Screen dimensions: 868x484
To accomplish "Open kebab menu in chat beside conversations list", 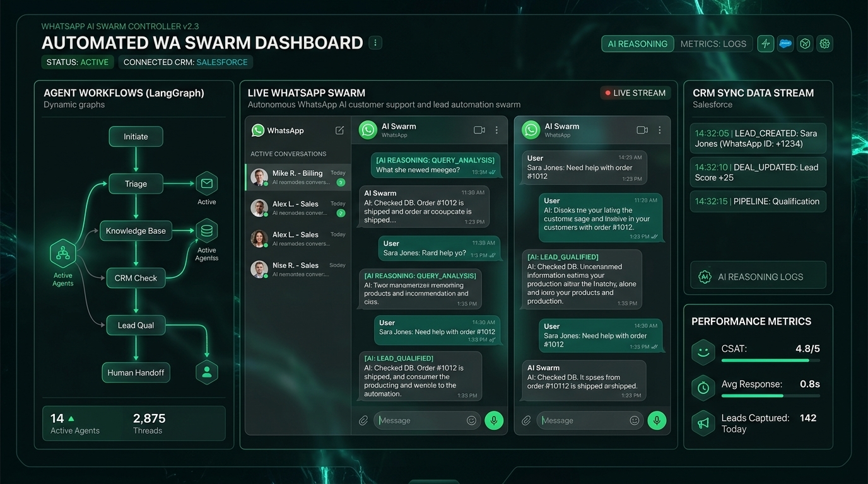I will click(496, 130).
